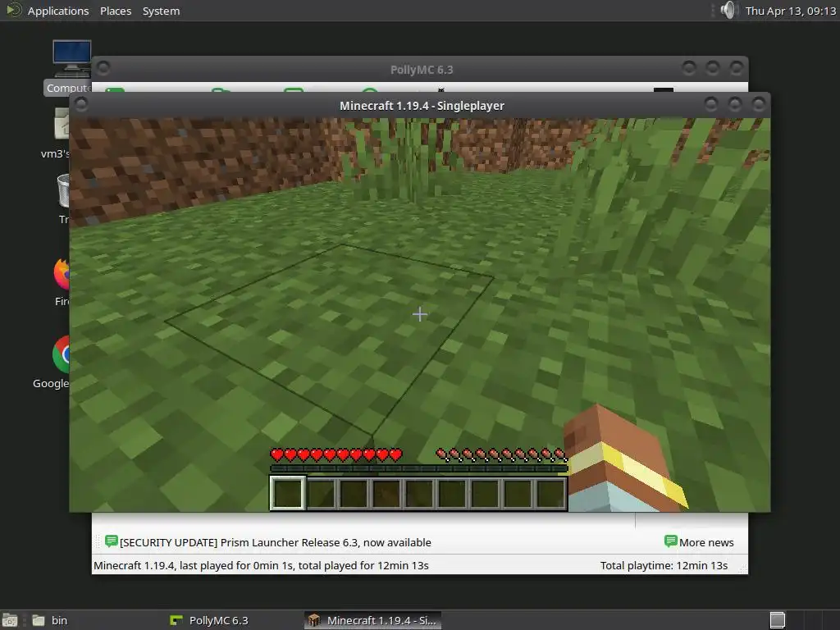Click the experience bar above the hotbar

pyautogui.click(x=418, y=468)
